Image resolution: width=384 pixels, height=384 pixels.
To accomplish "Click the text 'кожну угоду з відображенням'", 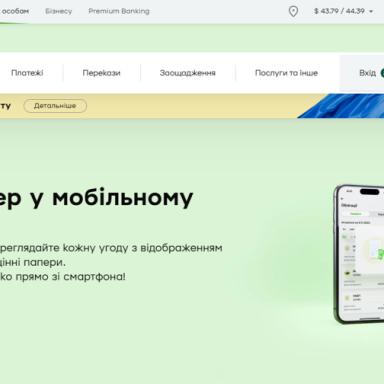I will [x=143, y=248].
